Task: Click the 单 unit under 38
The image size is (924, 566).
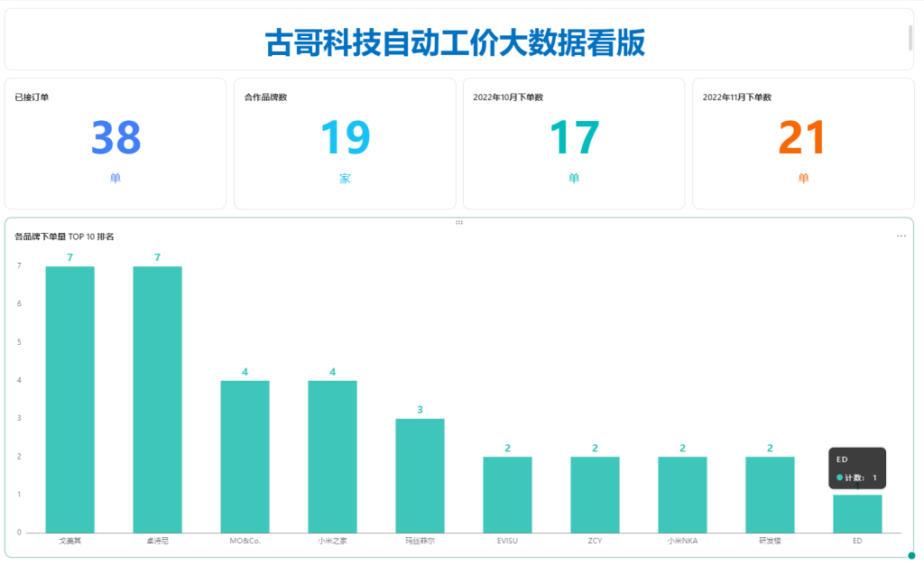Action: [115, 178]
